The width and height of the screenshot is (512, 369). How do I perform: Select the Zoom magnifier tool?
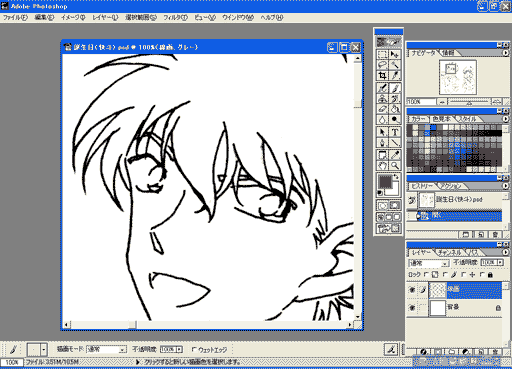coord(395,166)
